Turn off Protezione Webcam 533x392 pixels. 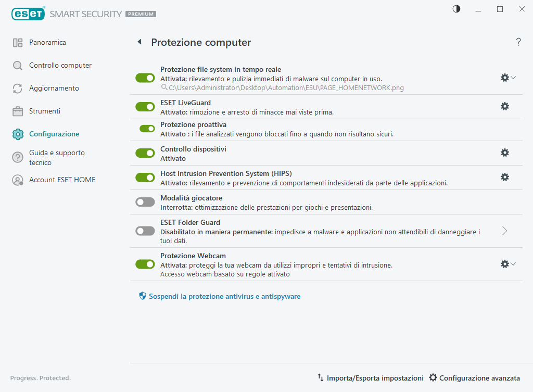pyautogui.click(x=145, y=264)
